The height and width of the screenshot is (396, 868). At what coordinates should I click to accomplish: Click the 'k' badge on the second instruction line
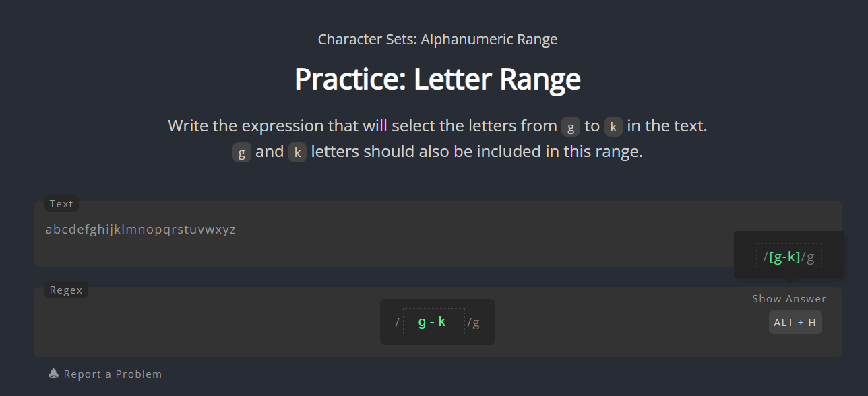coord(297,152)
